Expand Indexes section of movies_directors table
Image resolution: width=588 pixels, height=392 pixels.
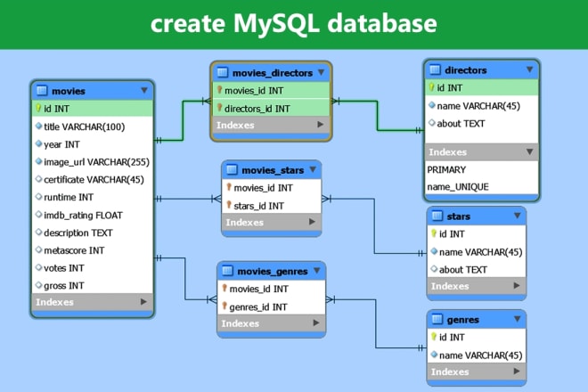coord(320,125)
